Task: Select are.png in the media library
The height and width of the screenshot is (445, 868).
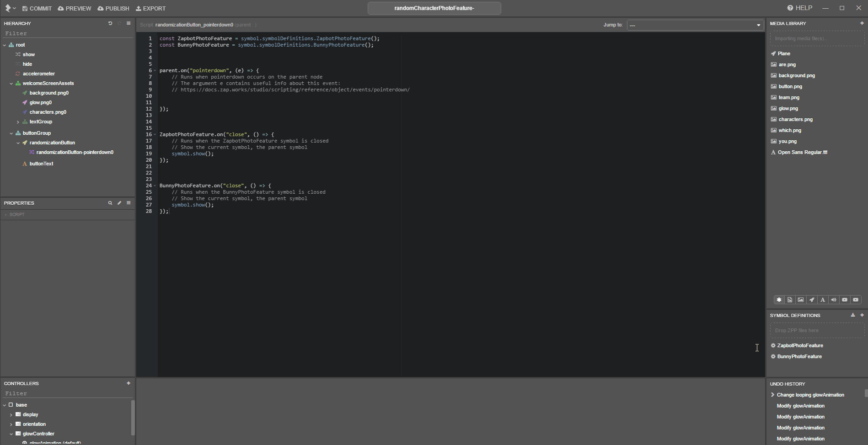Action: tap(787, 64)
